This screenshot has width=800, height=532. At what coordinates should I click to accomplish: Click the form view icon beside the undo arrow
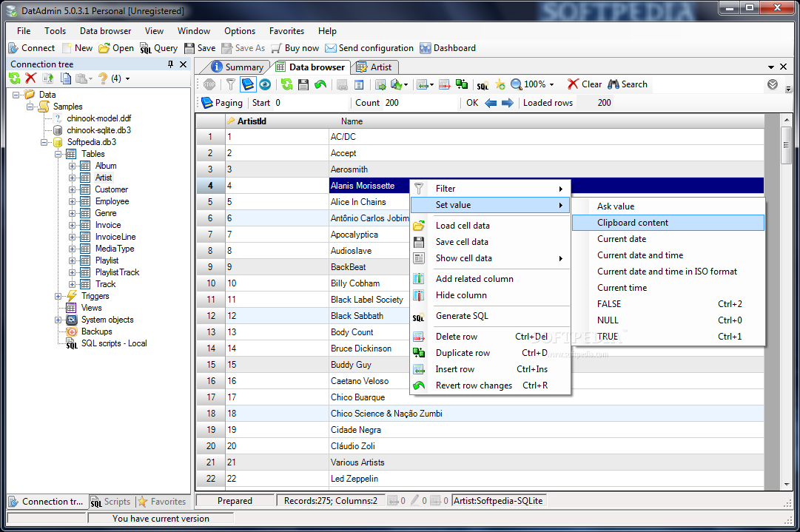coord(359,84)
